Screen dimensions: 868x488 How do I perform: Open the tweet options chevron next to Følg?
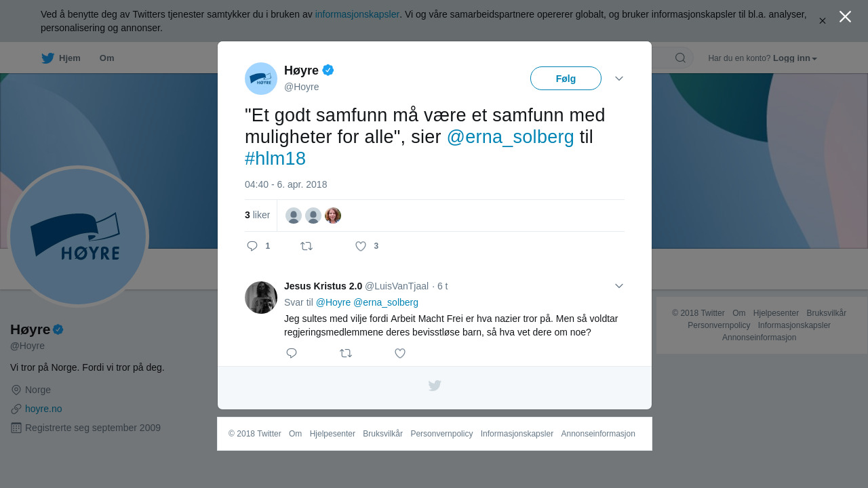[619, 79]
